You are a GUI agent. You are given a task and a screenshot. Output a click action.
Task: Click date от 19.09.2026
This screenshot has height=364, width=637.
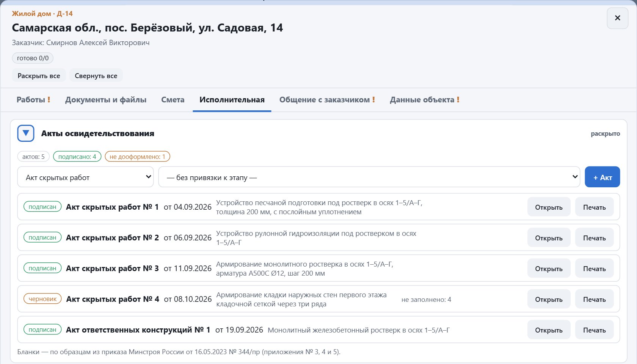(x=239, y=330)
